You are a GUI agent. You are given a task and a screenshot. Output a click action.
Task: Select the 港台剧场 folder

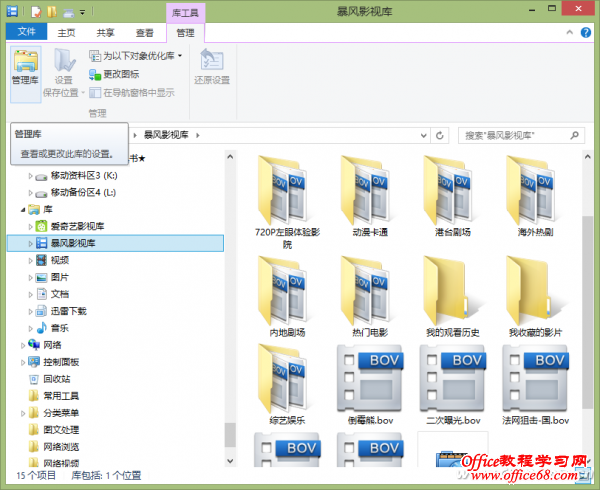(452, 196)
